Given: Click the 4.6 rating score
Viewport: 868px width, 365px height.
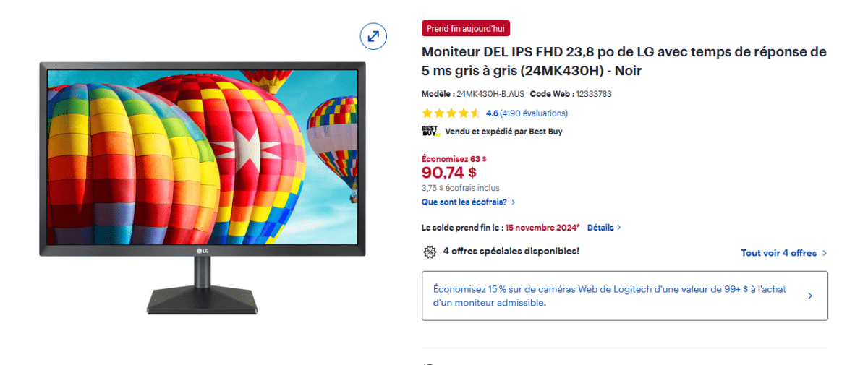Looking at the screenshot, I should coord(492,113).
